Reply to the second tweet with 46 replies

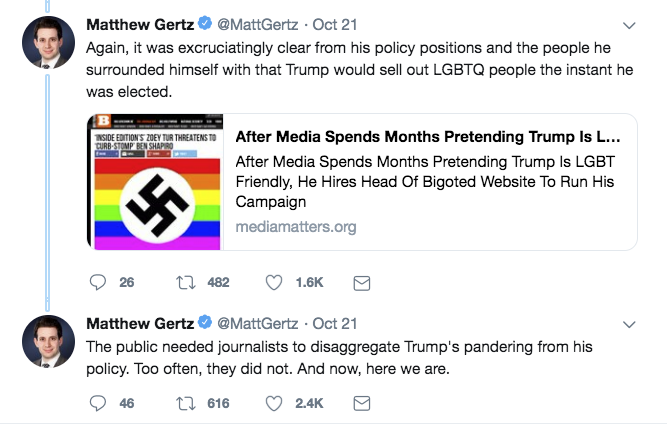pos(98,403)
